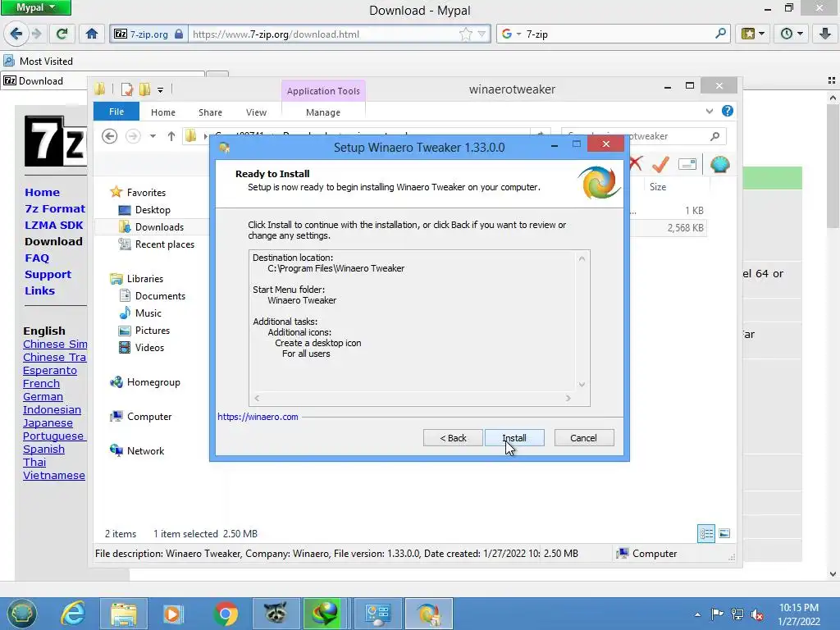Open the Share ribbon tab

point(210,112)
